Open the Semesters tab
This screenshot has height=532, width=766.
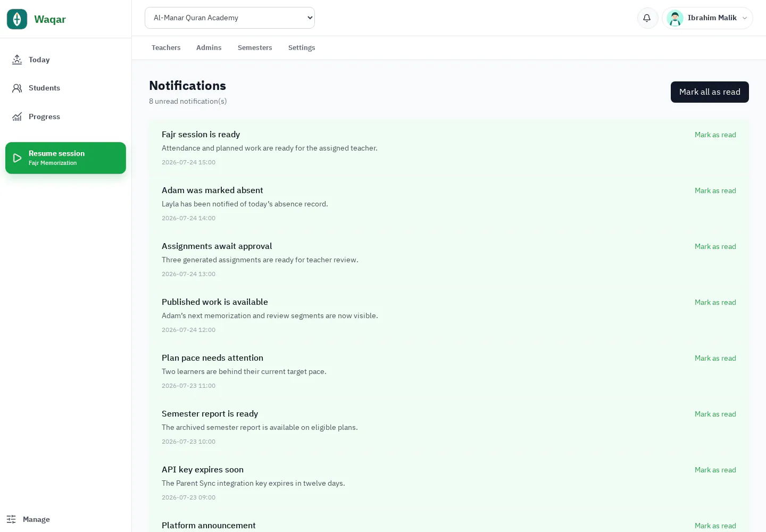coord(255,48)
